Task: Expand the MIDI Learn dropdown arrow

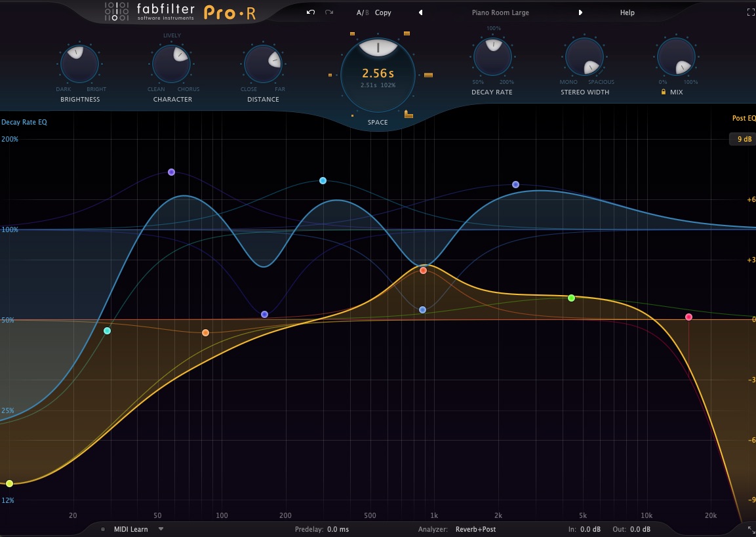Action: (161, 529)
